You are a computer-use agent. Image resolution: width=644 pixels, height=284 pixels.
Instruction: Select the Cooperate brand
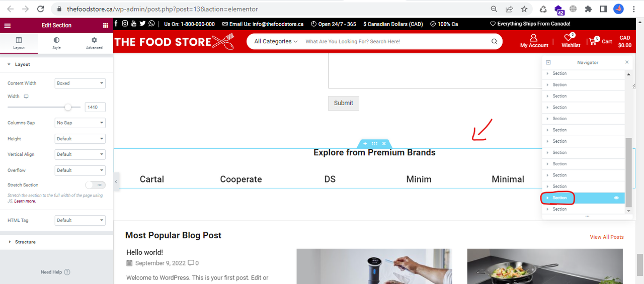pyautogui.click(x=241, y=179)
